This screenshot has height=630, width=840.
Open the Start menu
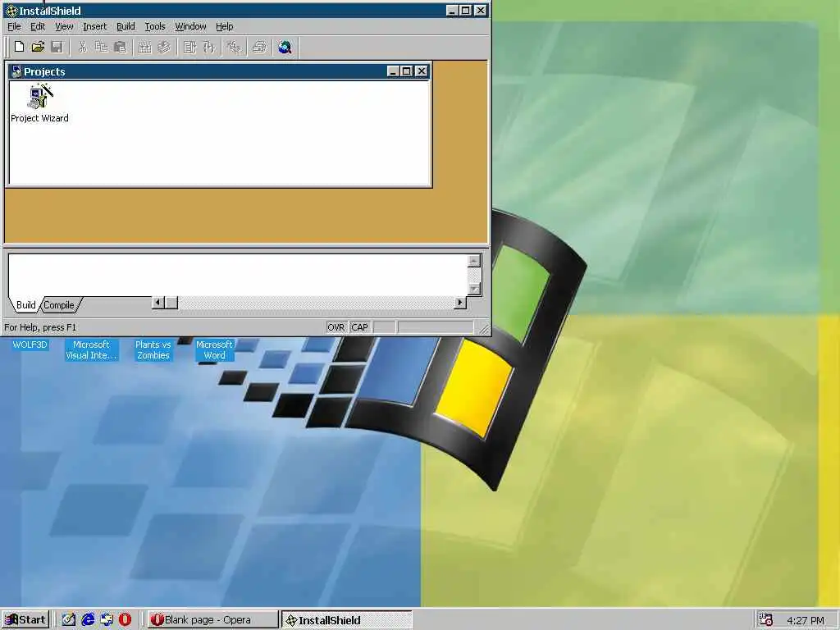25,620
